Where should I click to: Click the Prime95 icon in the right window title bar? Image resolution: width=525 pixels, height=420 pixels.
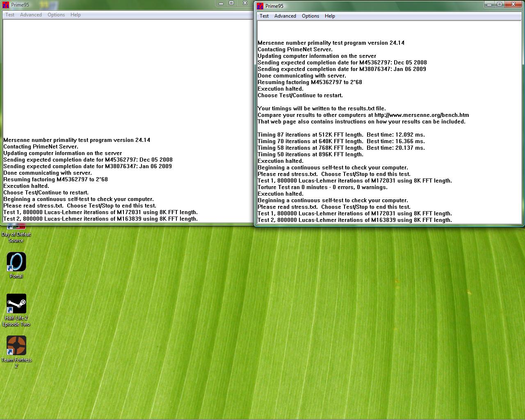tap(260, 6)
